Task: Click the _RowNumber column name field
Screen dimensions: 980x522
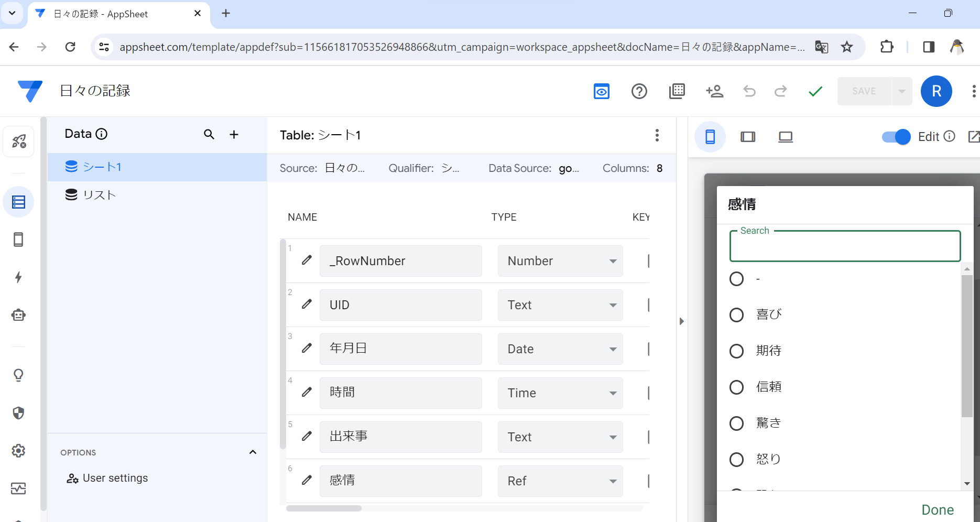Action: pyautogui.click(x=401, y=261)
